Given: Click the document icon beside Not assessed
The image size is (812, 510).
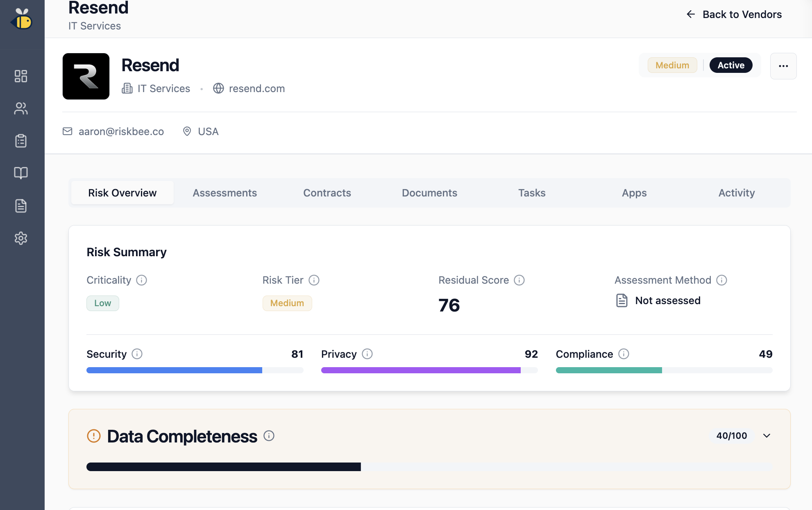Looking at the screenshot, I should point(622,300).
